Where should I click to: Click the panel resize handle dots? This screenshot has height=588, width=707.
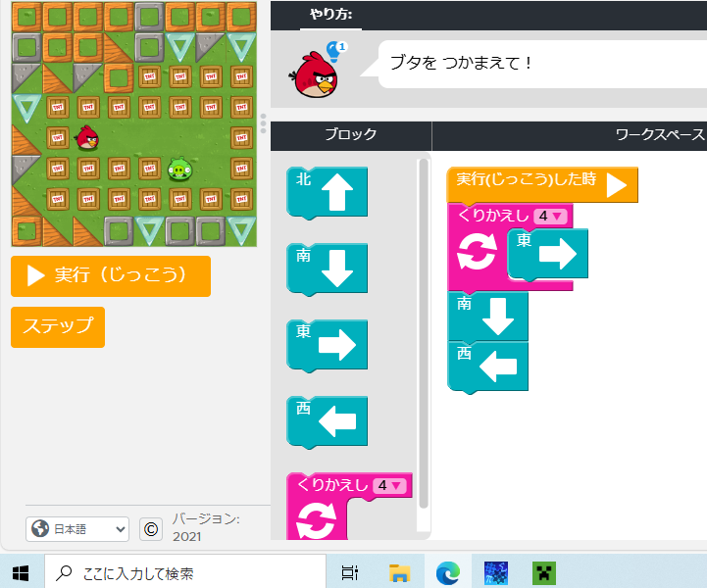coord(264,123)
